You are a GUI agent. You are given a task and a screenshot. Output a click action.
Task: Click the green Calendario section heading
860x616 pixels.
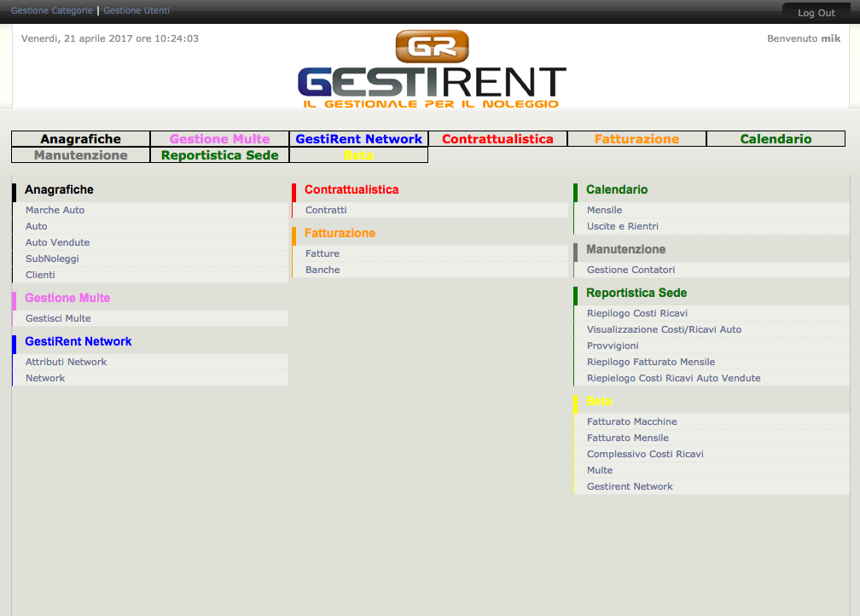(x=617, y=189)
